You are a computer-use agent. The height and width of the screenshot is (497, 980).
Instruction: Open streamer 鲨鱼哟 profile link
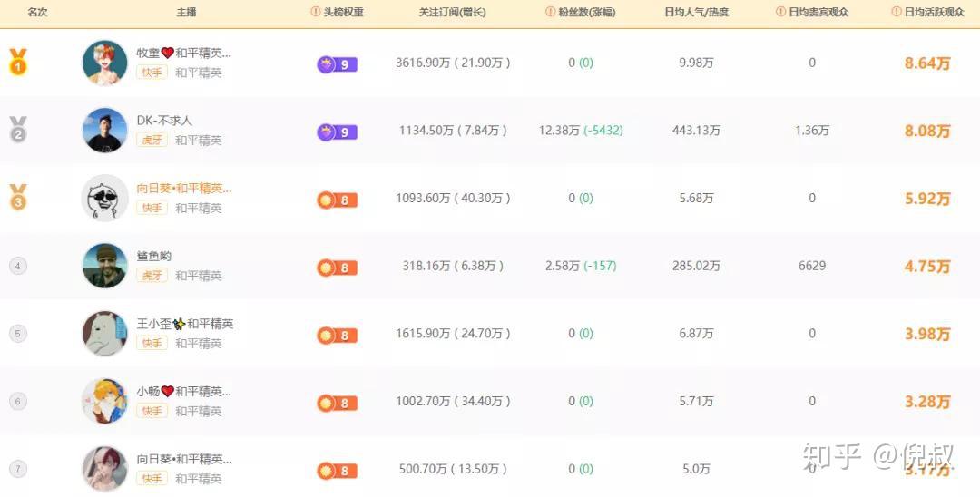153,256
